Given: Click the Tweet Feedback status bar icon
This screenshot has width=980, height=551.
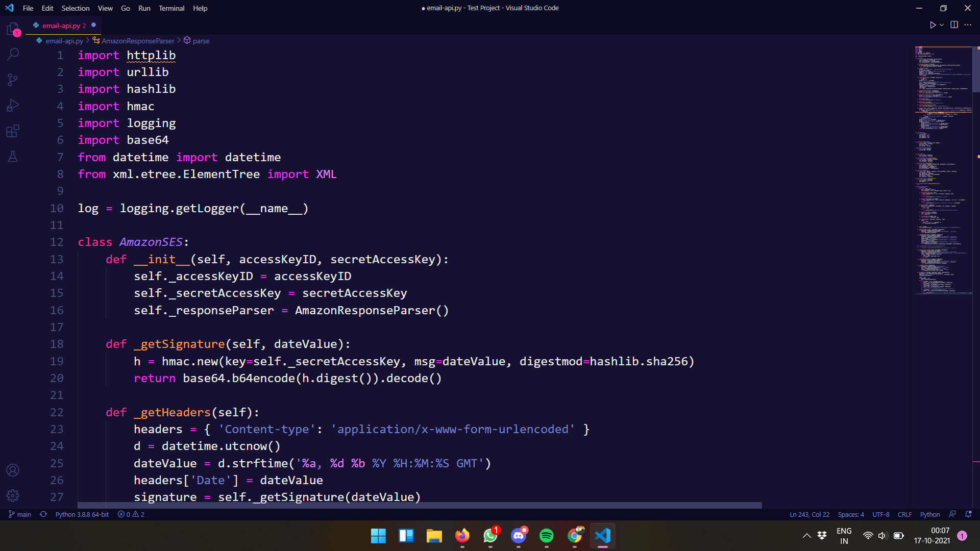Looking at the screenshot, I should tap(952, 514).
